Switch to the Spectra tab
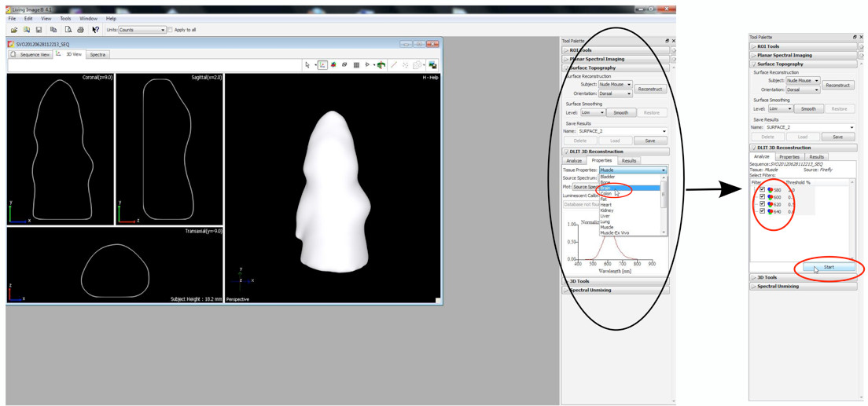The image size is (868, 406). 97,55
